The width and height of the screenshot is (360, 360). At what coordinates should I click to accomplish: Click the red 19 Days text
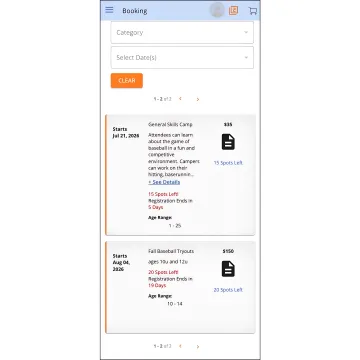(157, 285)
